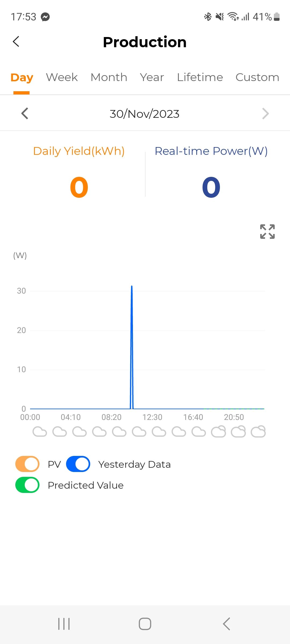
Task: Go back using the top-left arrow
Action: coord(16,42)
